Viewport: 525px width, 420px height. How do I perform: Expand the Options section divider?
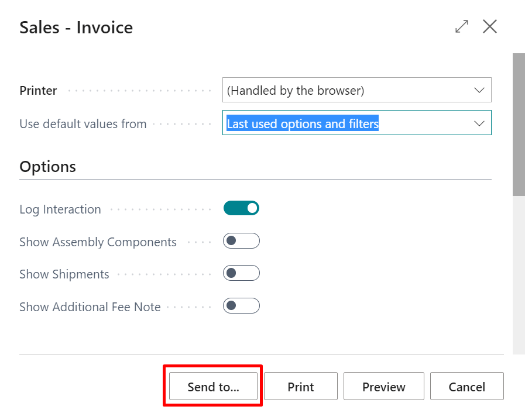pyautogui.click(x=47, y=167)
